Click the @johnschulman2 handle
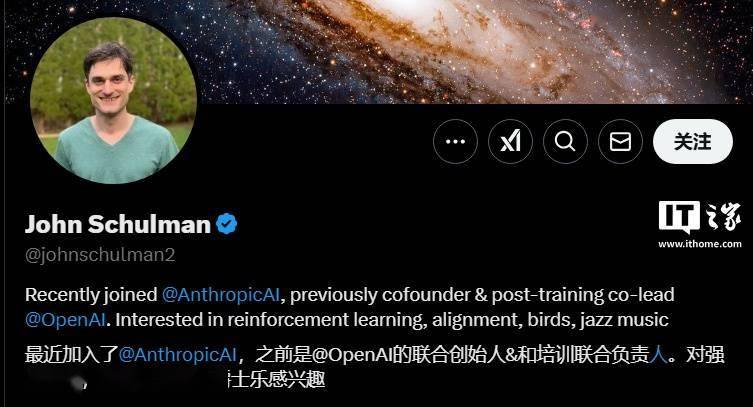This screenshot has height=407, width=753. [100, 255]
